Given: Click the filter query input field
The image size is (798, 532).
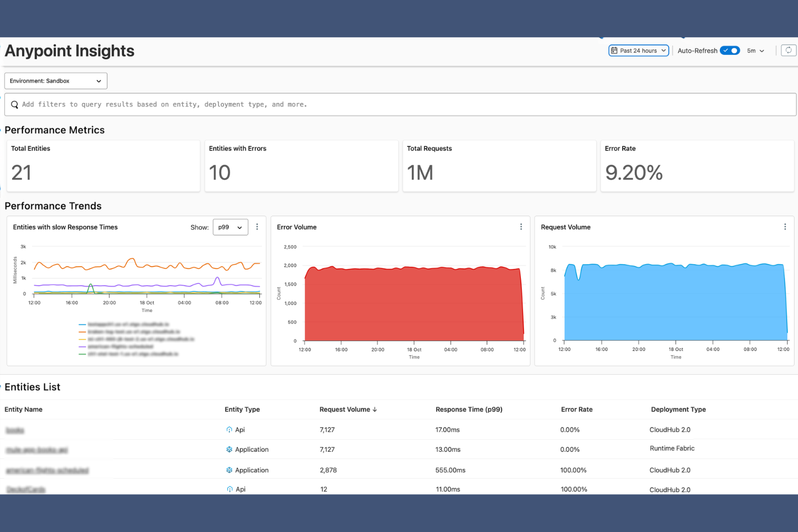Looking at the screenshot, I should (400, 105).
